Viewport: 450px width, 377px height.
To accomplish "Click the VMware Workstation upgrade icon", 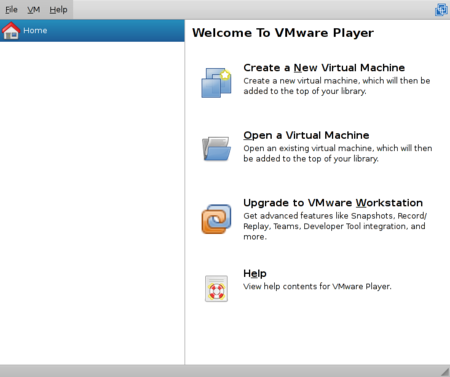I will 216,219.
